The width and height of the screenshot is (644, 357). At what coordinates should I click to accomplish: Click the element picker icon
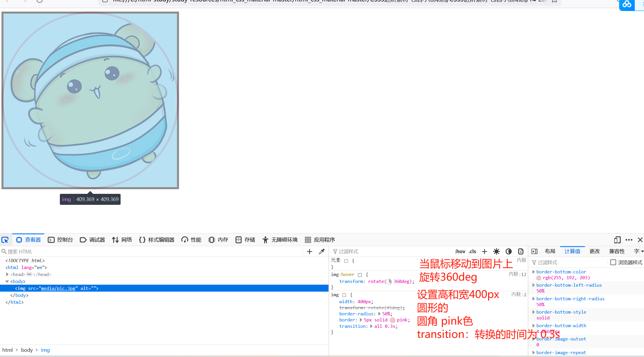(5, 240)
